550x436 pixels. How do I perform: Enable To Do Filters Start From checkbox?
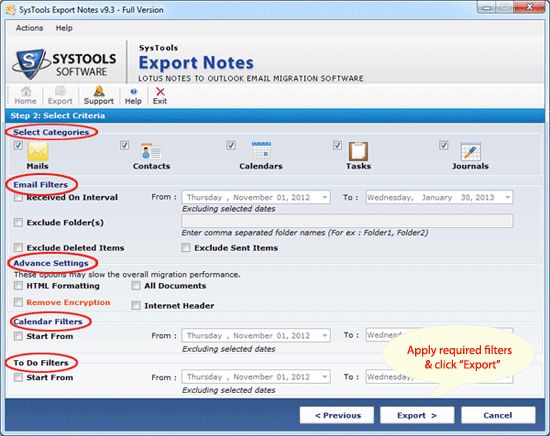click(x=18, y=377)
